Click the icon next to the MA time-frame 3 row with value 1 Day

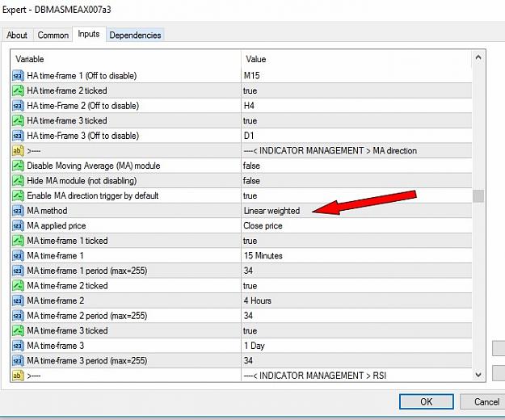(18, 346)
